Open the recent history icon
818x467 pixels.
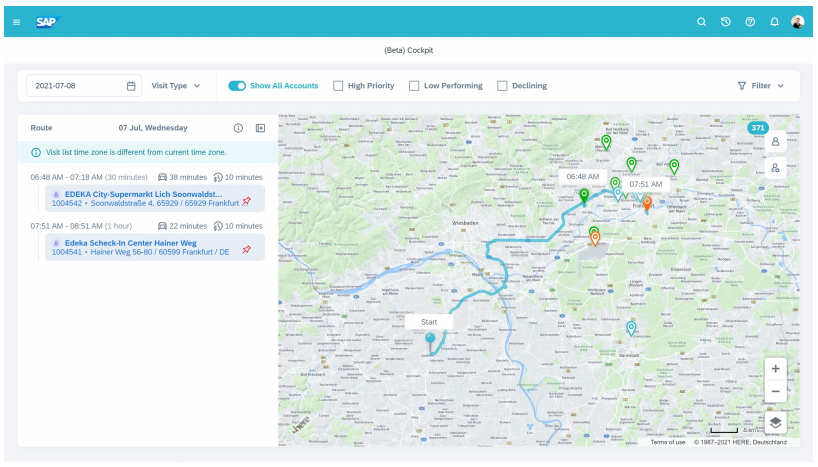pos(726,22)
